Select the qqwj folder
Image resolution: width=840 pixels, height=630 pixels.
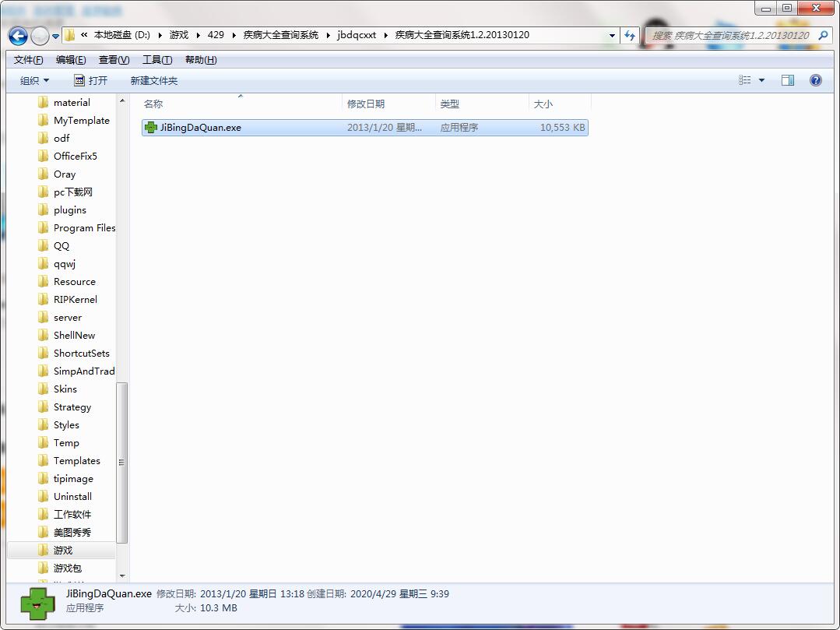65,263
